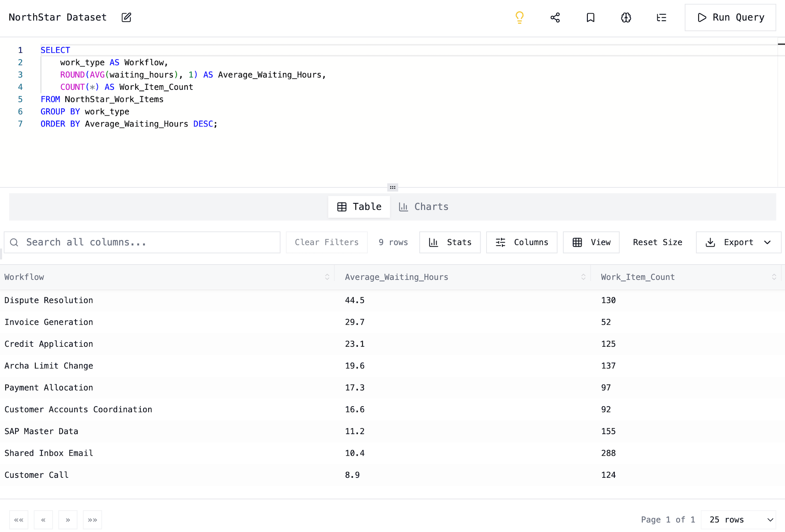Sort by the Workflow column header
The width and height of the screenshot is (785, 532).
[167, 277]
